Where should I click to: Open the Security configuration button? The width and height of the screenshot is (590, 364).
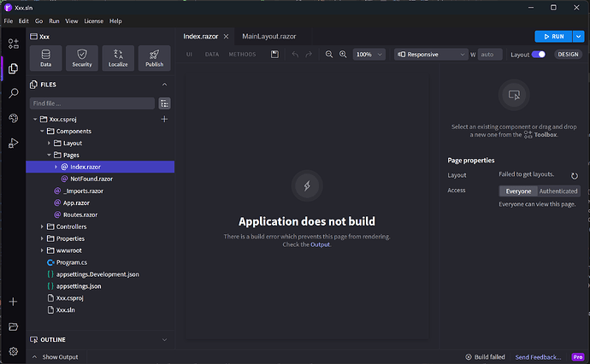pos(82,58)
